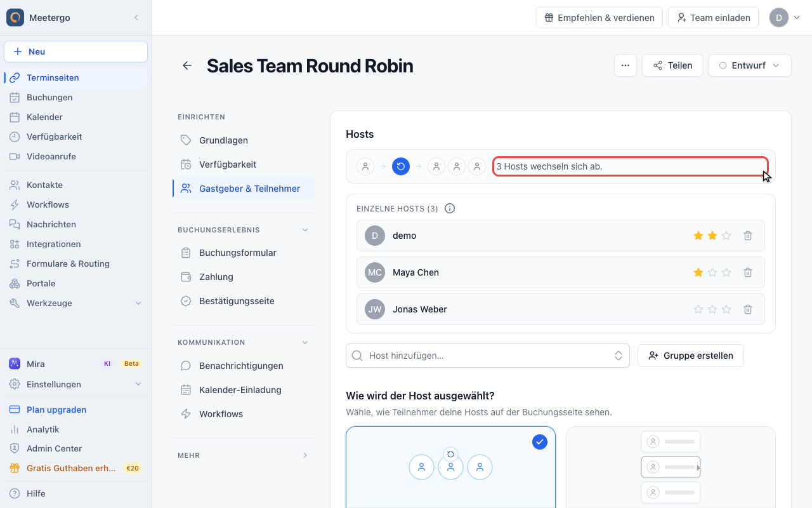Collapse the sidebar with the chevron icon
Image resolution: width=812 pixels, height=508 pixels.
tap(136, 18)
